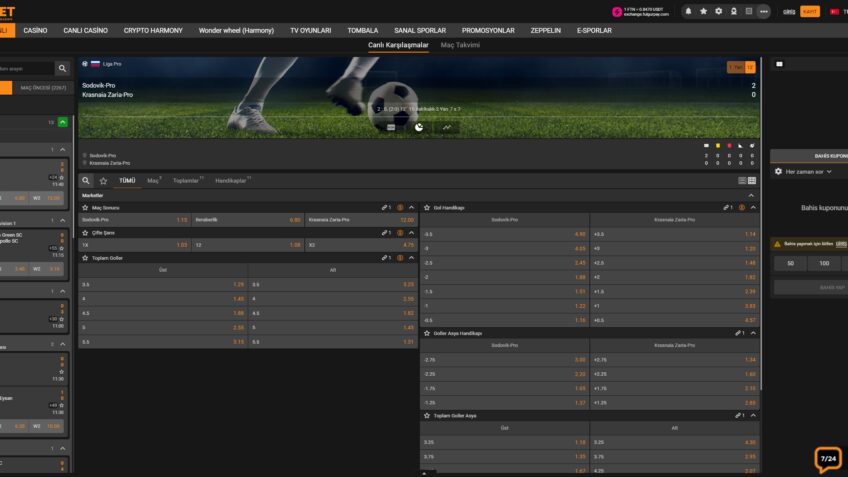
Task: Open the match timeline graph icon
Action: click(x=446, y=127)
